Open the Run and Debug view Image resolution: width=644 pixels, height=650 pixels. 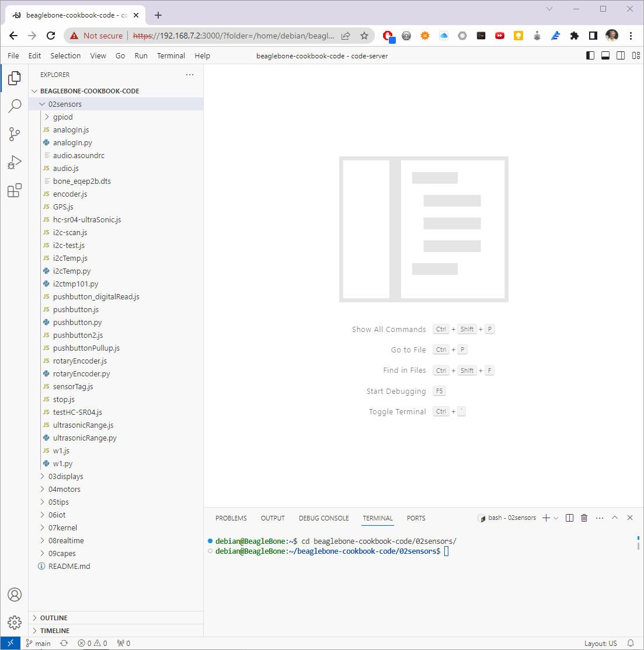[x=15, y=162]
